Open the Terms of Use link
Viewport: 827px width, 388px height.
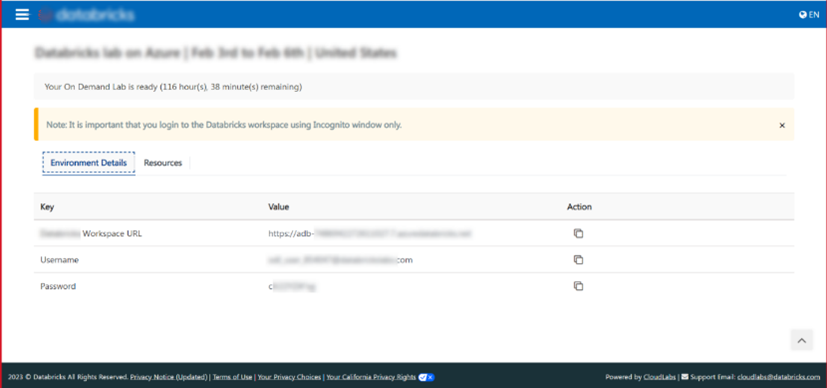click(233, 377)
